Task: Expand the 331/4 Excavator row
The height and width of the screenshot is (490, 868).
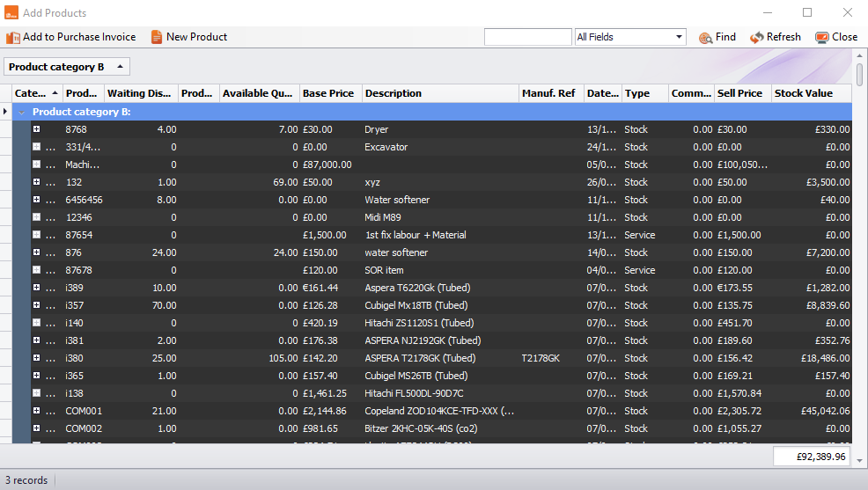Action: pos(37,147)
